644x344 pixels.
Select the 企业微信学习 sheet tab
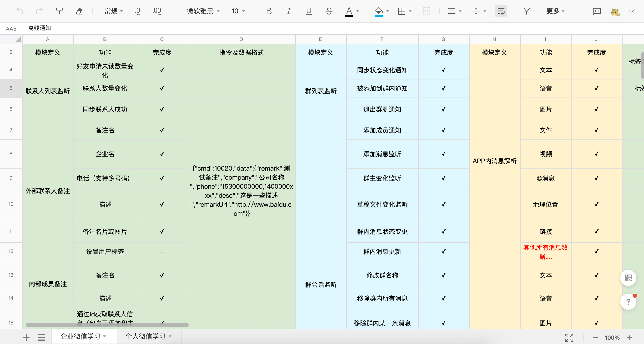[x=80, y=336]
